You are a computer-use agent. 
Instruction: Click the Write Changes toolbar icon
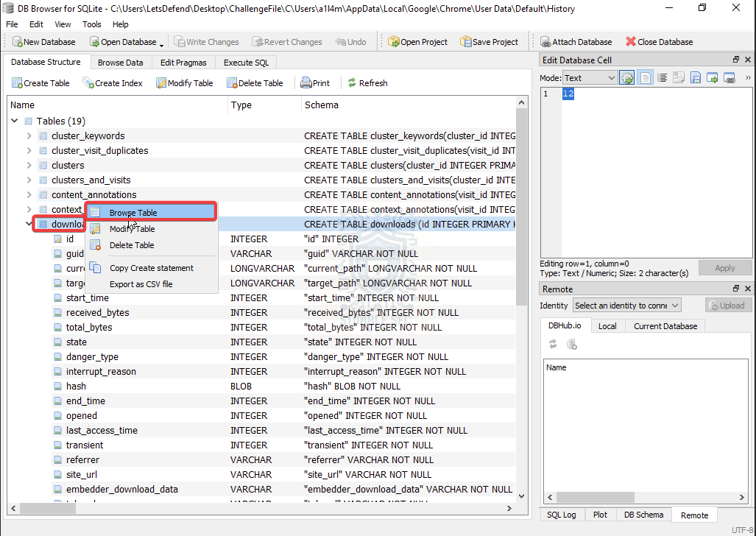[x=179, y=42]
